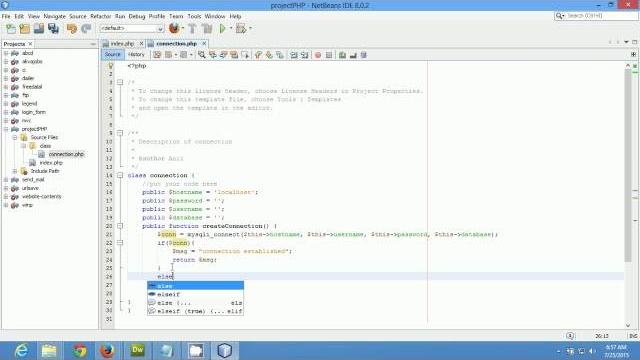Screen dimensions: 640x360
Task: Click the Debug Project toolbar icon
Action: tap(241, 29)
